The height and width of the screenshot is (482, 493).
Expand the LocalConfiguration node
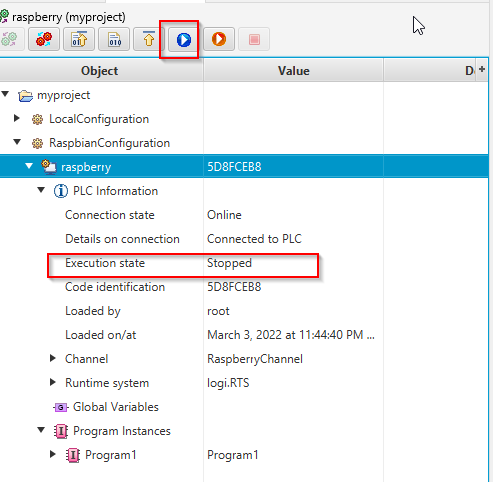(17, 118)
